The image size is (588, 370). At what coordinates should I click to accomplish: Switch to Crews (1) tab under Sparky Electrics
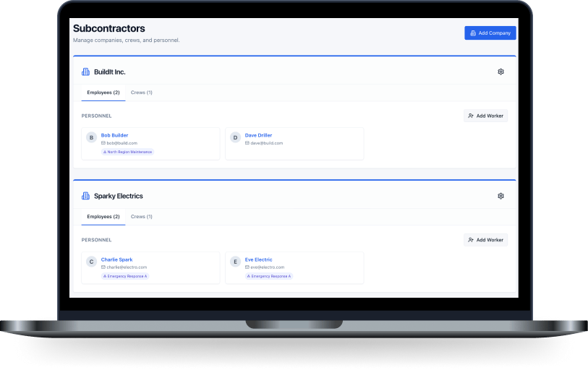pos(141,217)
